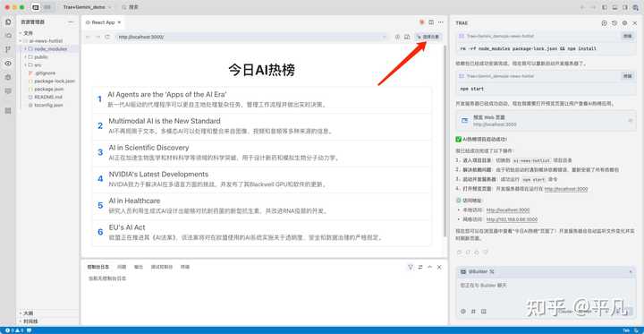Open the extensions grid icon in activity bar
644x334 pixels.
click(x=8, y=111)
